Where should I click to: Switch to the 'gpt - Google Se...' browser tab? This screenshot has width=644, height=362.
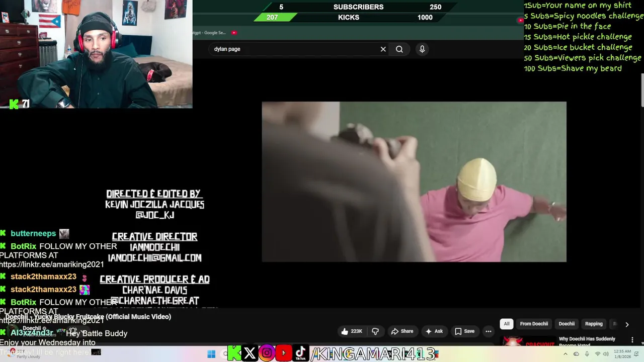pyautogui.click(x=209, y=33)
